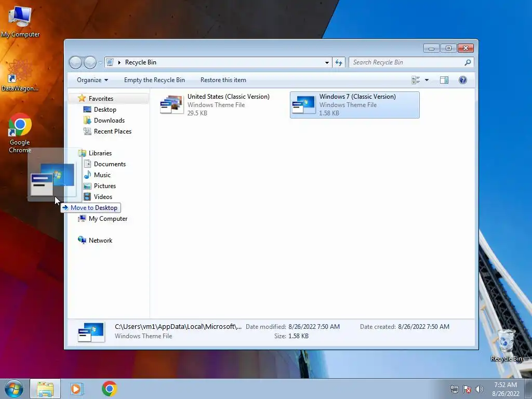The image size is (532, 399).
Task: Open Music library
Action: point(102,175)
